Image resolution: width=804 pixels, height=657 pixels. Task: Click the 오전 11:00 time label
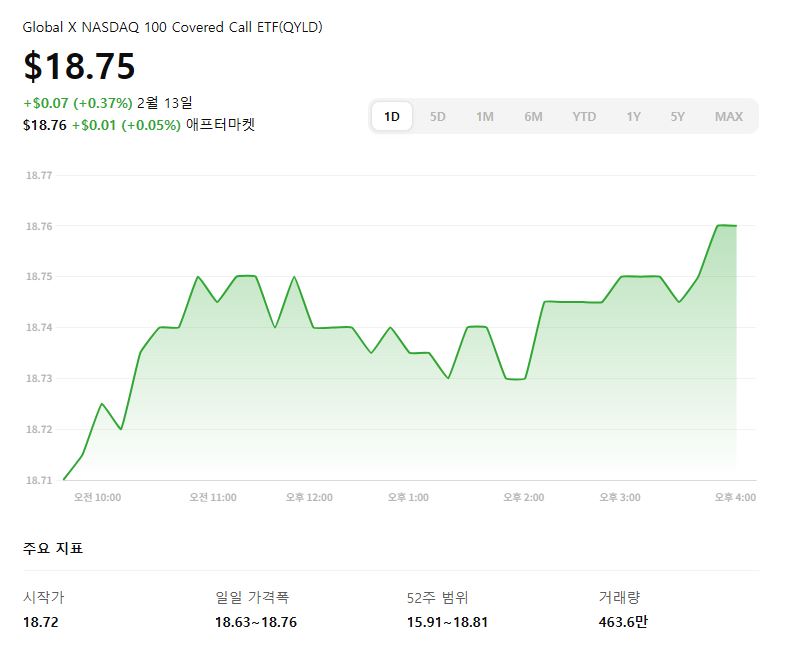(x=213, y=497)
